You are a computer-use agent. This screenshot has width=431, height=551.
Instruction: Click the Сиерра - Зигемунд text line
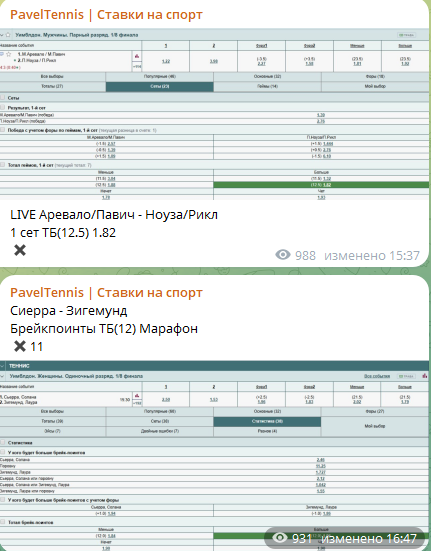point(68,311)
